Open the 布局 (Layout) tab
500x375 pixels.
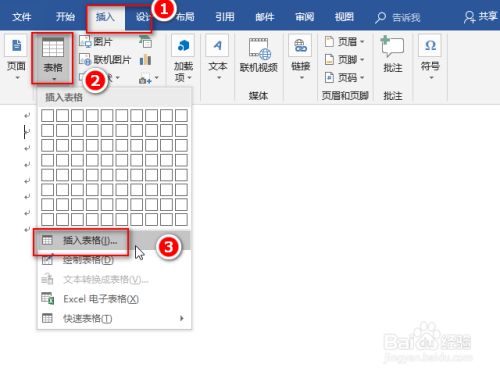pos(185,17)
